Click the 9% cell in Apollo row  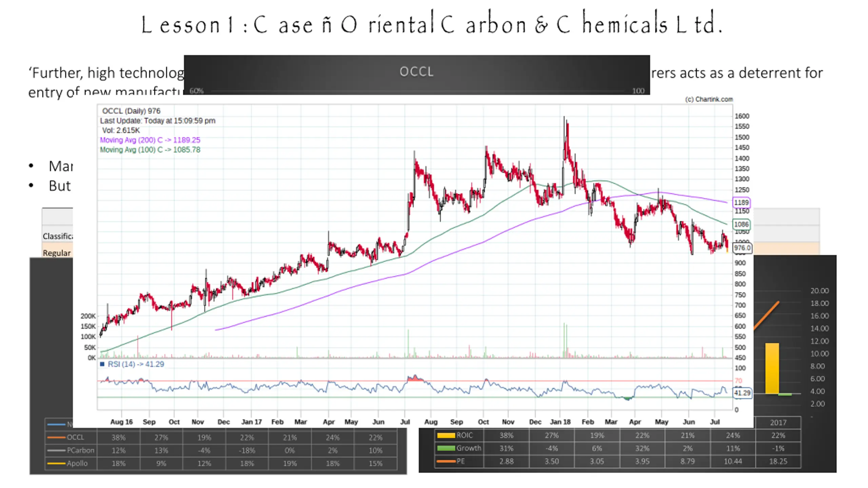click(x=161, y=463)
